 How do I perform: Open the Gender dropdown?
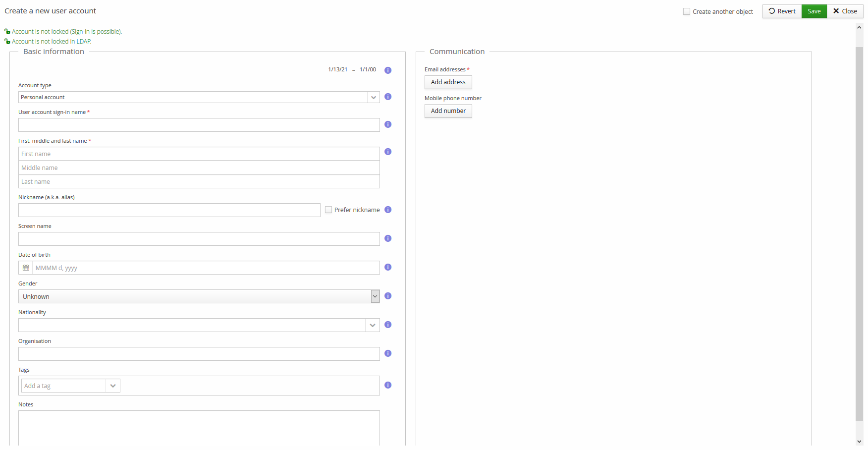(x=375, y=296)
